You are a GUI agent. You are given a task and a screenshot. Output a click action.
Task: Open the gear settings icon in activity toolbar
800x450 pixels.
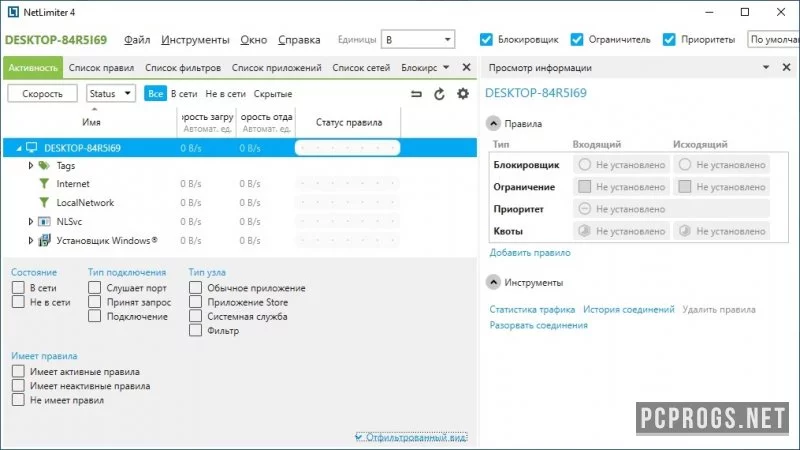tap(463, 94)
